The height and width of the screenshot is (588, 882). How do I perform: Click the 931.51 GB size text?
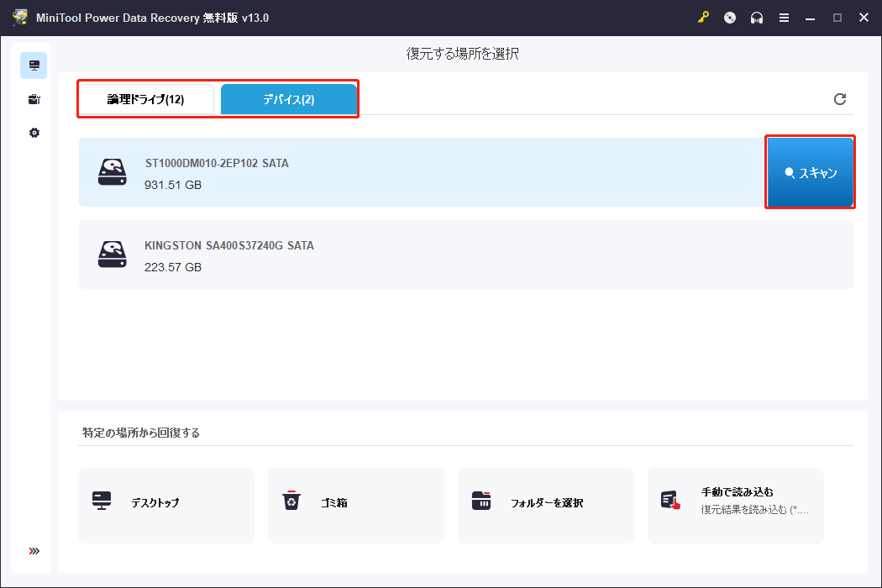coord(173,185)
